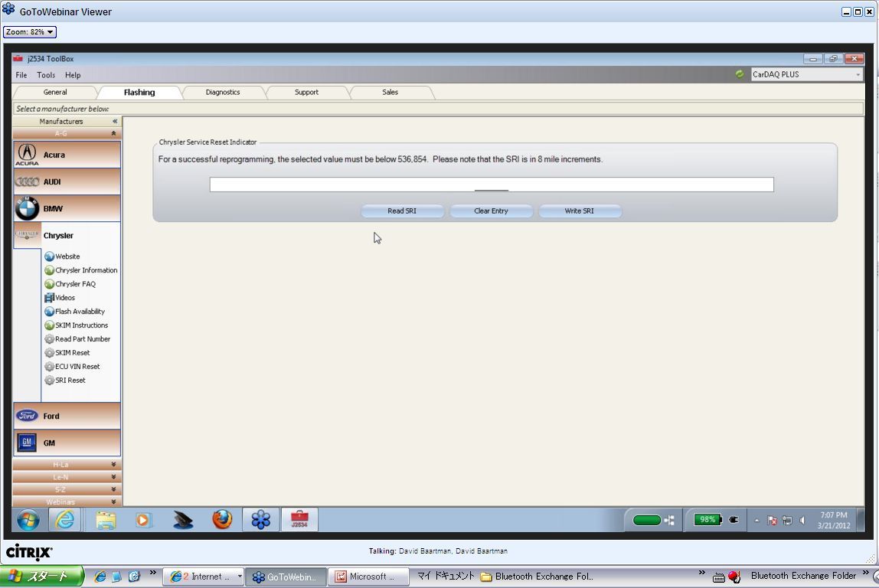The height and width of the screenshot is (588, 879).
Task: Select the Flashing tab
Action: [139, 92]
